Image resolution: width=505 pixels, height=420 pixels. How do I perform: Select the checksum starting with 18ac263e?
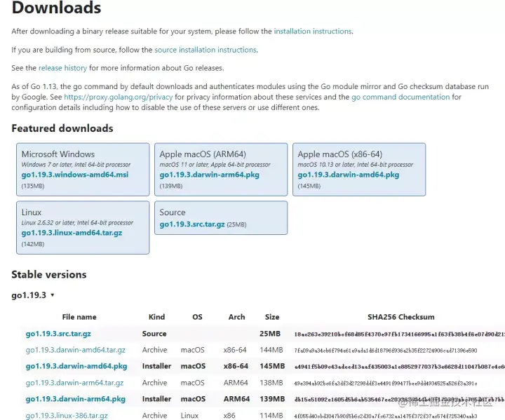399,334
